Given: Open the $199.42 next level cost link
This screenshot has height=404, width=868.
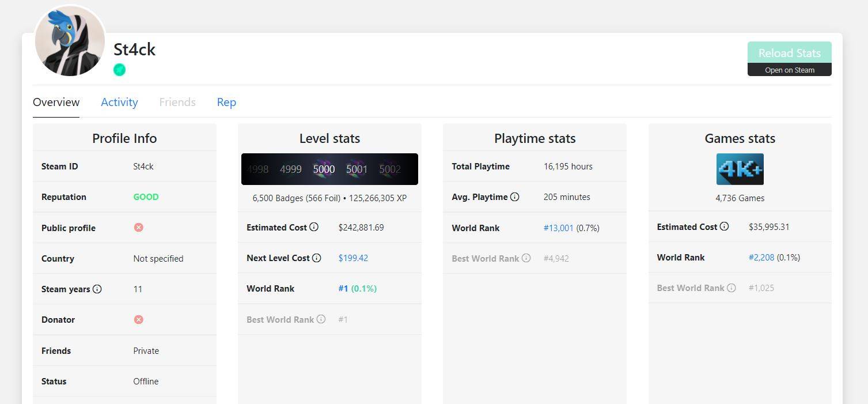Looking at the screenshot, I should click(353, 258).
